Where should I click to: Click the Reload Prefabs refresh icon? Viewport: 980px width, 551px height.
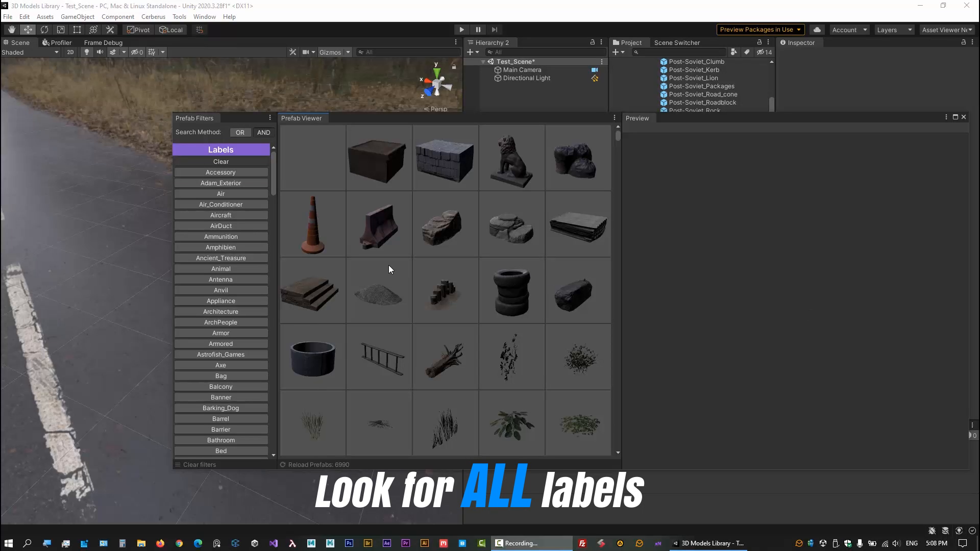283,465
